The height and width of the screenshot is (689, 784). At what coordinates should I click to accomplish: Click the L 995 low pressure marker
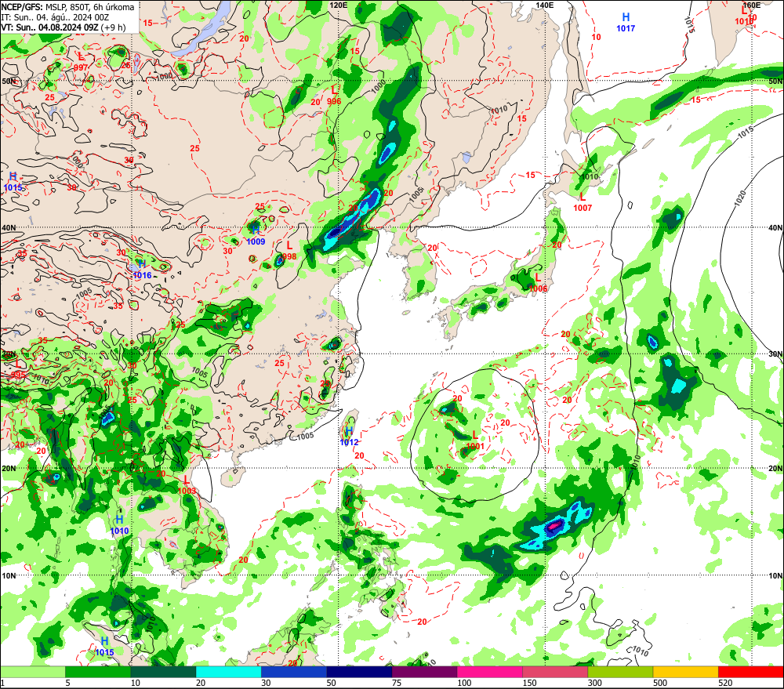pyautogui.click(x=17, y=369)
